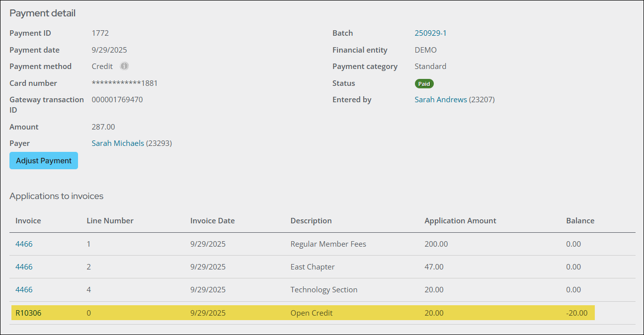Click the Invoice Date column header
Image resolution: width=644 pixels, height=335 pixels.
pyautogui.click(x=212, y=221)
